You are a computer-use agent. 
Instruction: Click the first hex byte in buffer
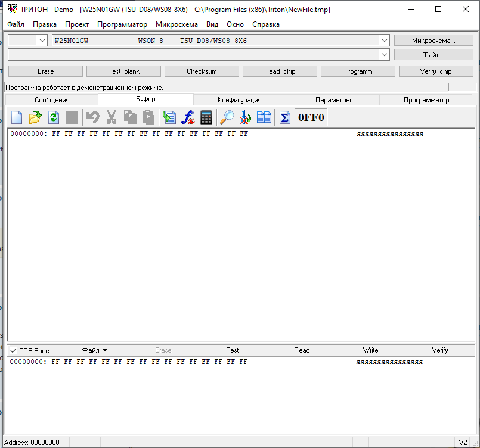point(56,134)
